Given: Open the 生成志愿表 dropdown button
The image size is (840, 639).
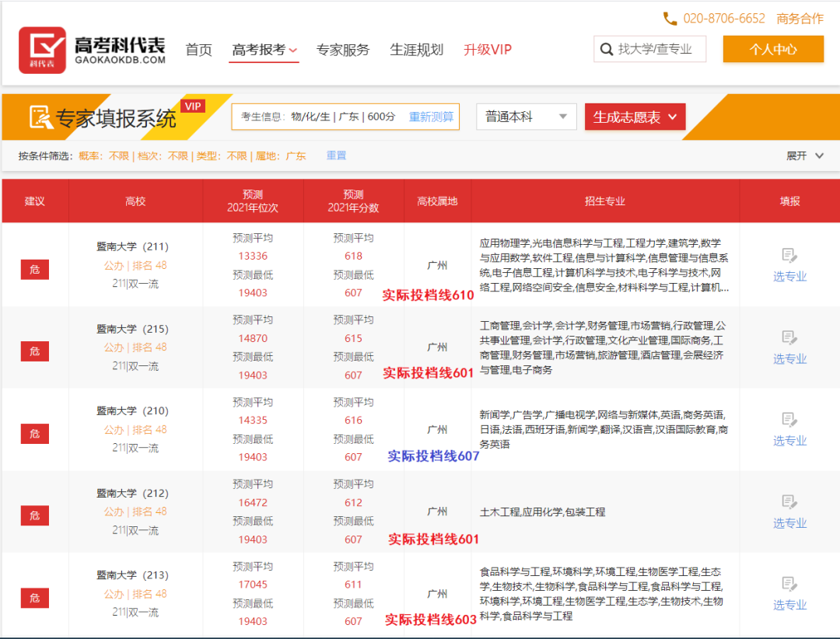Looking at the screenshot, I should [x=635, y=117].
